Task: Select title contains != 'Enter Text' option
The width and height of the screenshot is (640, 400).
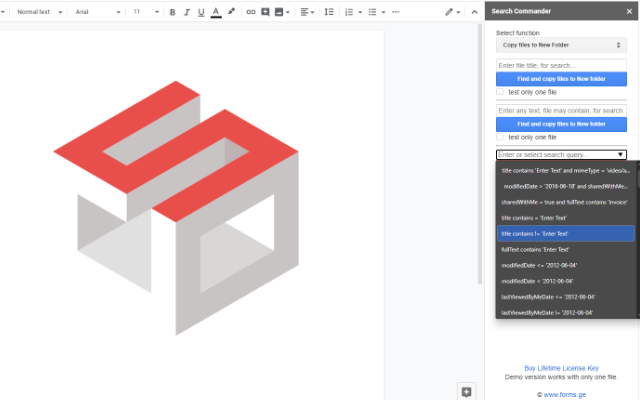Action: (566, 234)
